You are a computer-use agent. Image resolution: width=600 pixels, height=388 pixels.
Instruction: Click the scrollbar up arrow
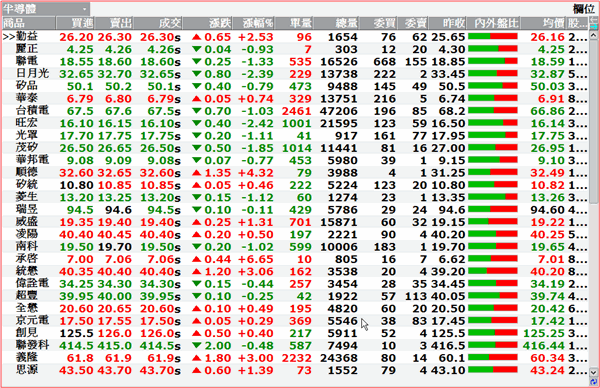[593, 35]
